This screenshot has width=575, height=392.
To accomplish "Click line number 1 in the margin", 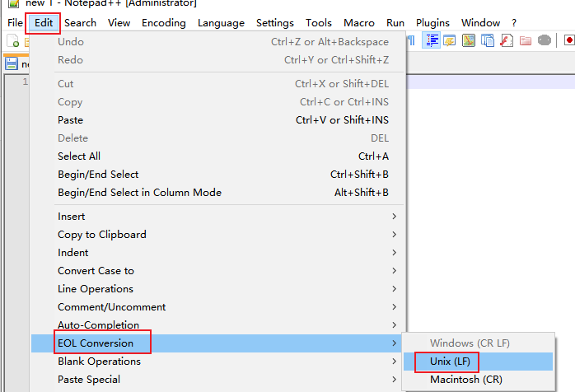I will (x=26, y=82).
